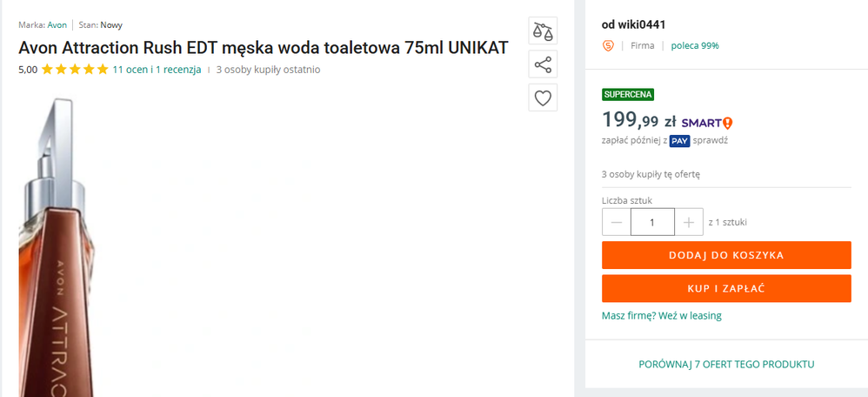
Task: Click the share icon
Action: [543, 64]
